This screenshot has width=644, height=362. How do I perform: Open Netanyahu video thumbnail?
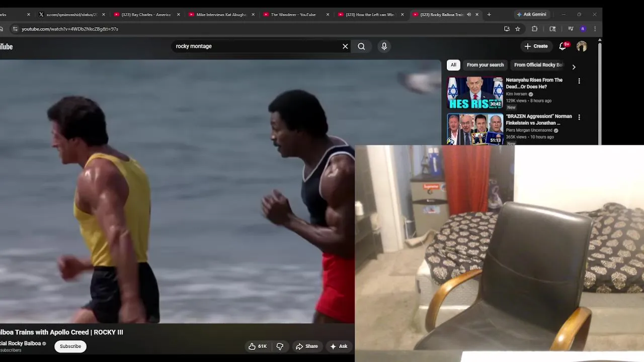pyautogui.click(x=475, y=93)
